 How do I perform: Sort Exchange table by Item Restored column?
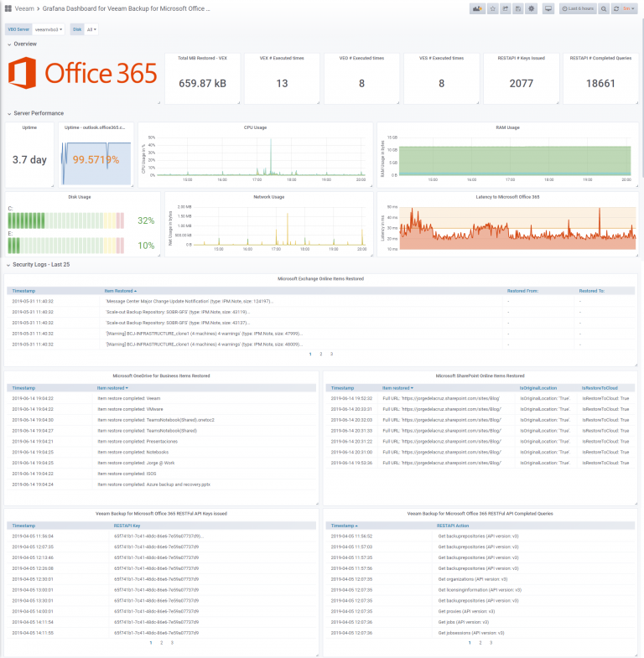tap(121, 291)
